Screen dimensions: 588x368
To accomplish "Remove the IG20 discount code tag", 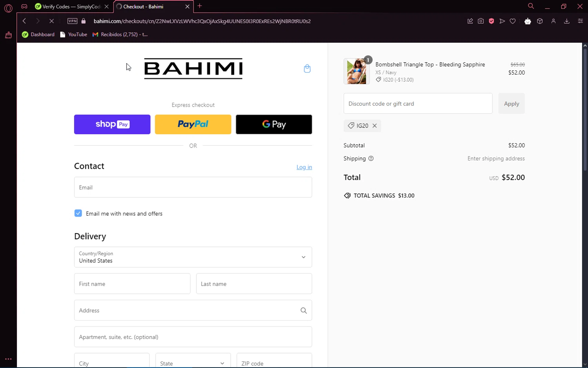I will point(375,126).
